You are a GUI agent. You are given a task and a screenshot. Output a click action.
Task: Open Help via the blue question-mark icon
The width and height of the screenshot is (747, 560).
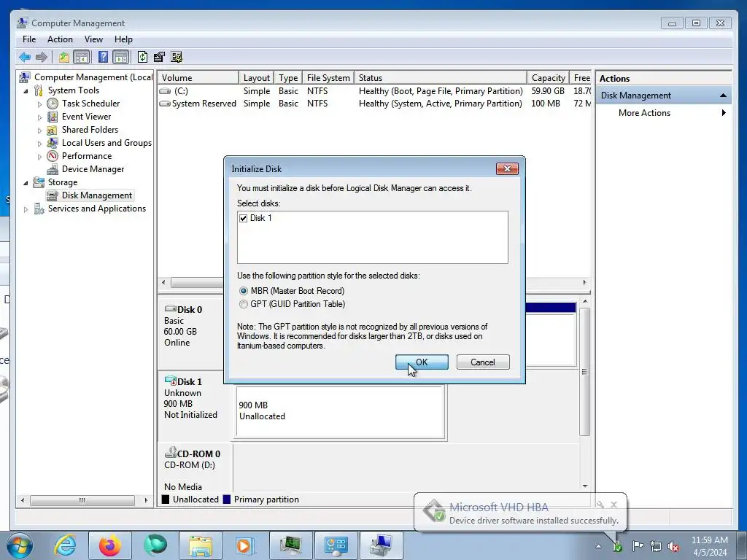(103, 57)
